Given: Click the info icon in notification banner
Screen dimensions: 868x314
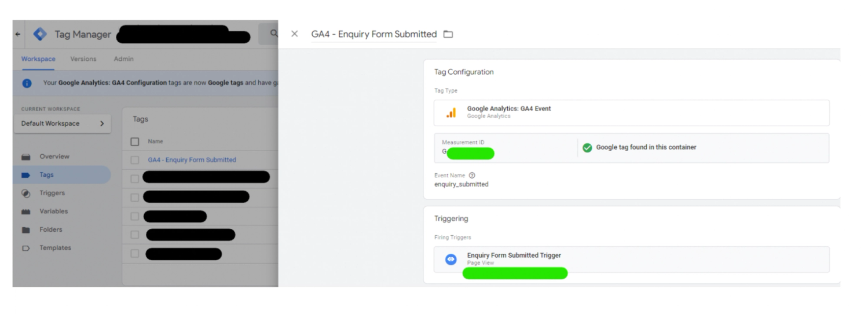Looking at the screenshot, I should pyautogui.click(x=27, y=83).
